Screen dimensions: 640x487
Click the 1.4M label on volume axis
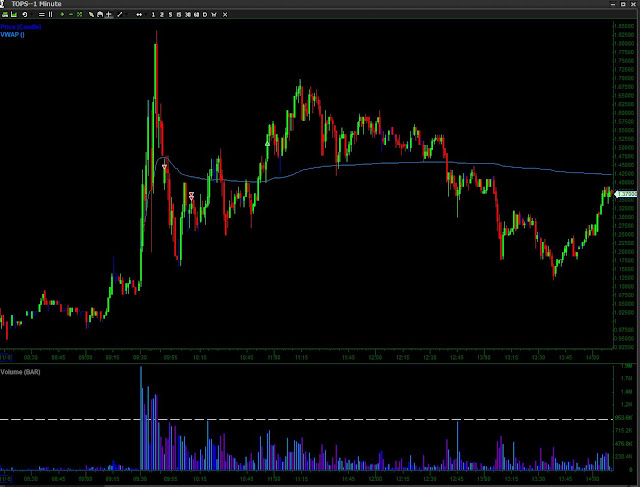pos(626,391)
